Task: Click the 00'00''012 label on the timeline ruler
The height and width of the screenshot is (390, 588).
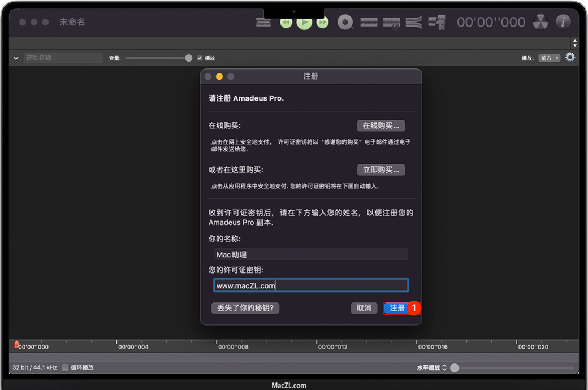Action: coord(333,347)
